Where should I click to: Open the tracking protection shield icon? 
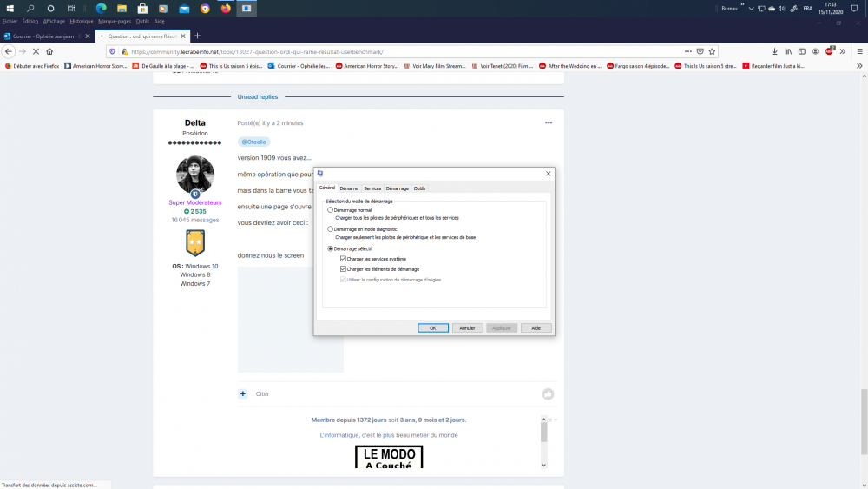112,51
